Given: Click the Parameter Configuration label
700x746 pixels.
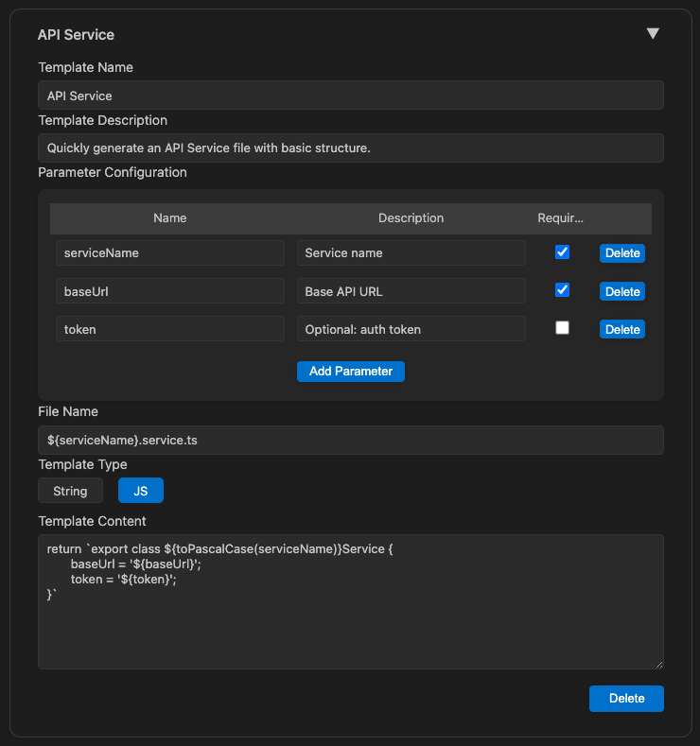Looking at the screenshot, I should pyautogui.click(x=113, y=172).
